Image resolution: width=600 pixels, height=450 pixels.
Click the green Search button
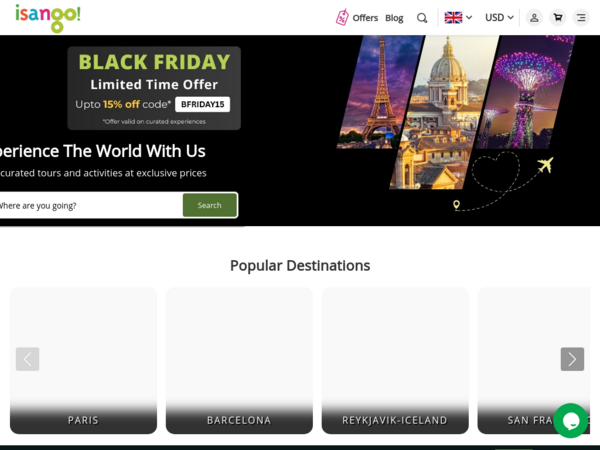[210, 205]
